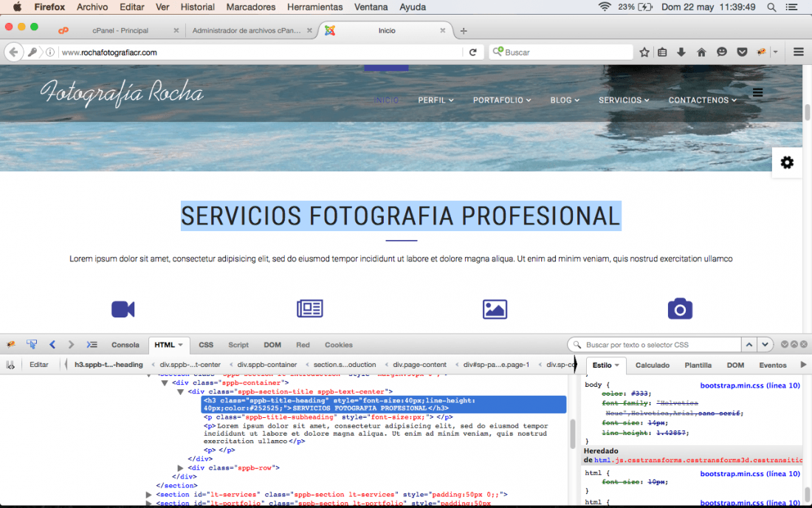Click the video camera service icon
Image resolution: width=812 pixels, height=508 pixels.
click(x=123, y=309)
